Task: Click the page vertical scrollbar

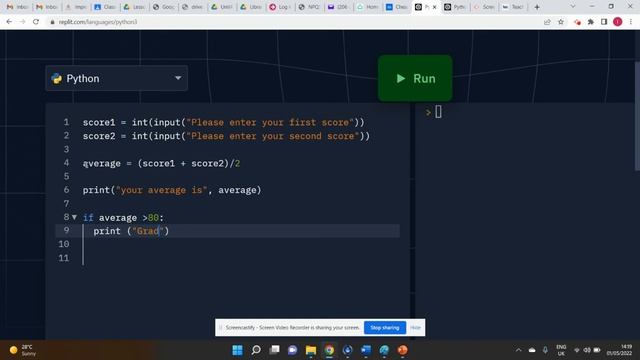Action: point(637,116)
